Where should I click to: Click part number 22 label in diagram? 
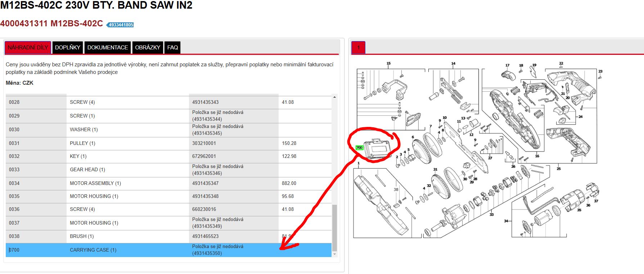tap(561, 63)
